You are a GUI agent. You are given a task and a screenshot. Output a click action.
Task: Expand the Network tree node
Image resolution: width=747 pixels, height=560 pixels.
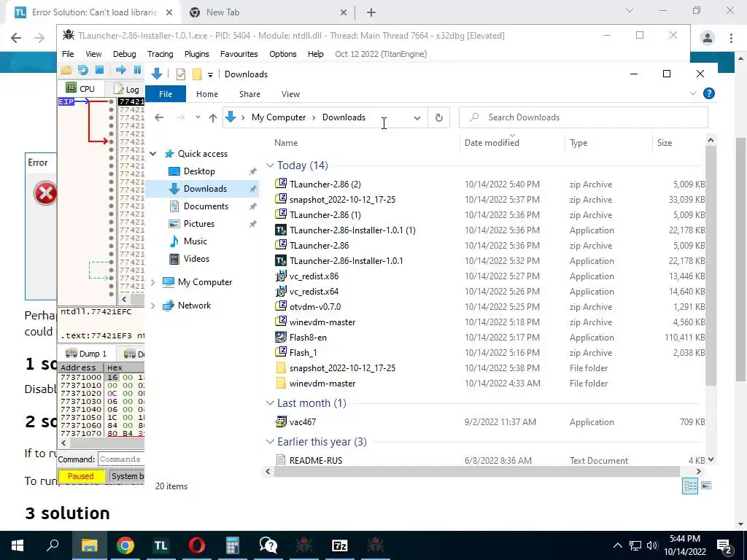(153, 306)
